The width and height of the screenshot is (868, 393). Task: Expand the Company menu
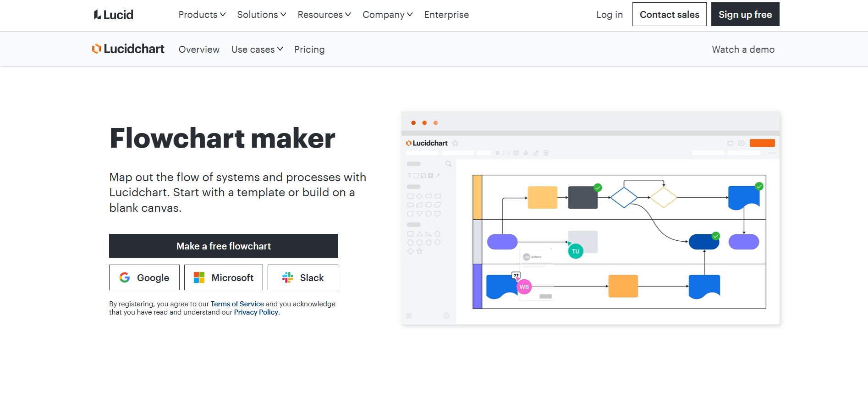click(388, 15)
